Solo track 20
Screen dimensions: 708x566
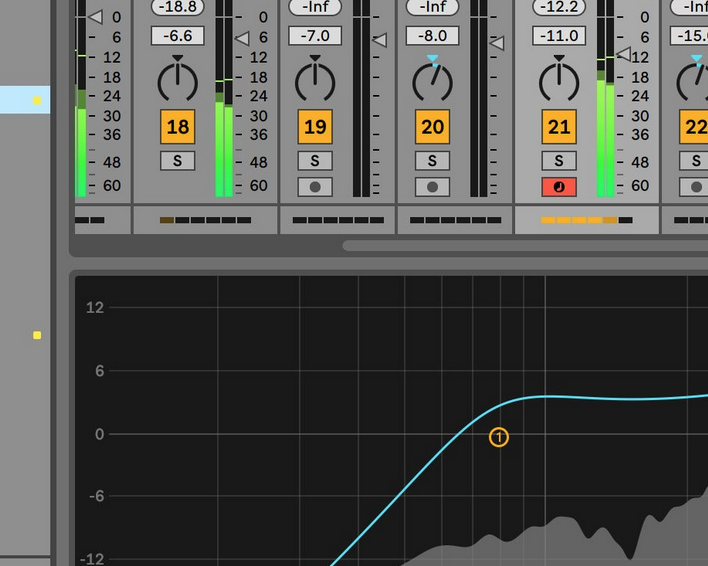point(432,161)
